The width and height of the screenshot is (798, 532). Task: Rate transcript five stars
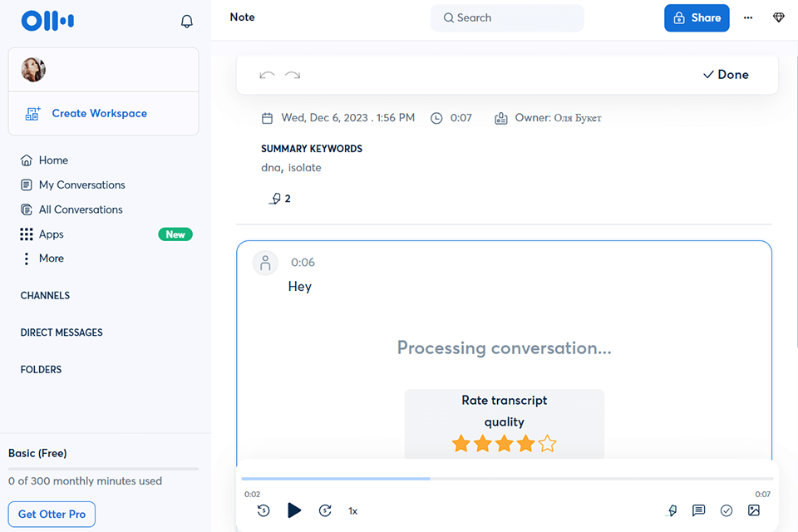coord(548,443)
